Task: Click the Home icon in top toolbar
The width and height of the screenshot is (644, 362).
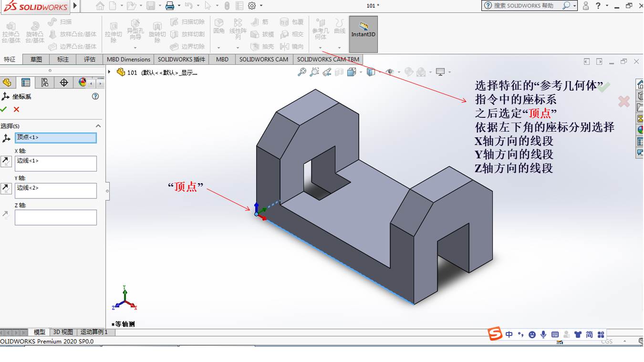Action: pos(100,6)
